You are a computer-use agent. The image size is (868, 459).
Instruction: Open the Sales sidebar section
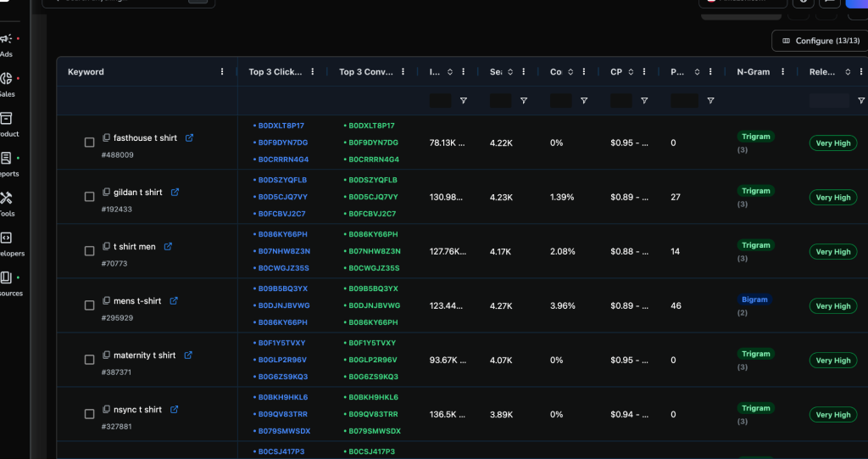[x=7, y=86]
